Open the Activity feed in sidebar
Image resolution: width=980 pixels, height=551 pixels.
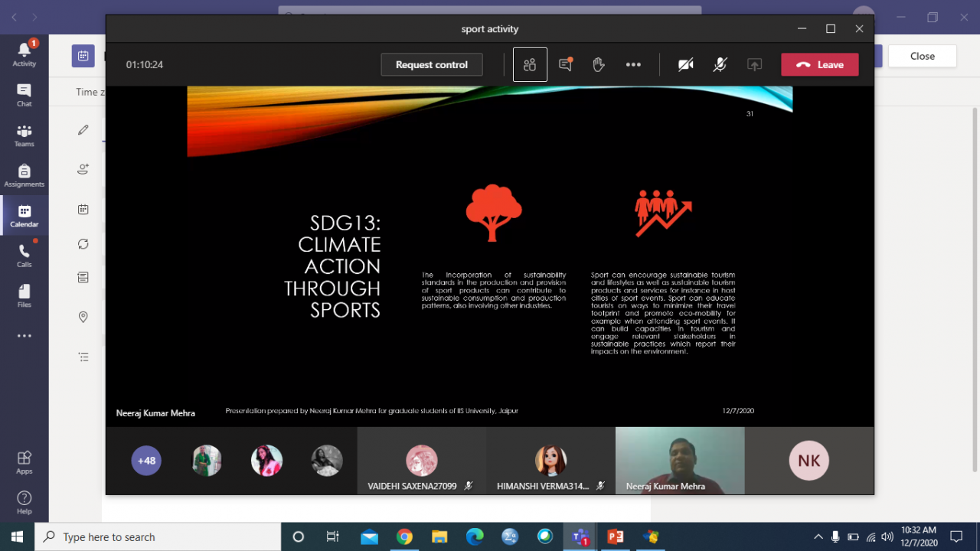24,54
